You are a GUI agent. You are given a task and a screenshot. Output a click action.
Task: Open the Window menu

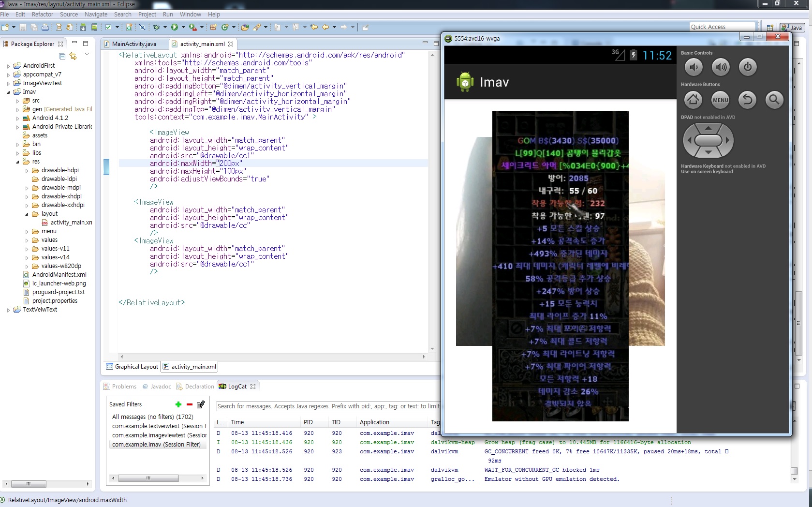click(191, 15)
